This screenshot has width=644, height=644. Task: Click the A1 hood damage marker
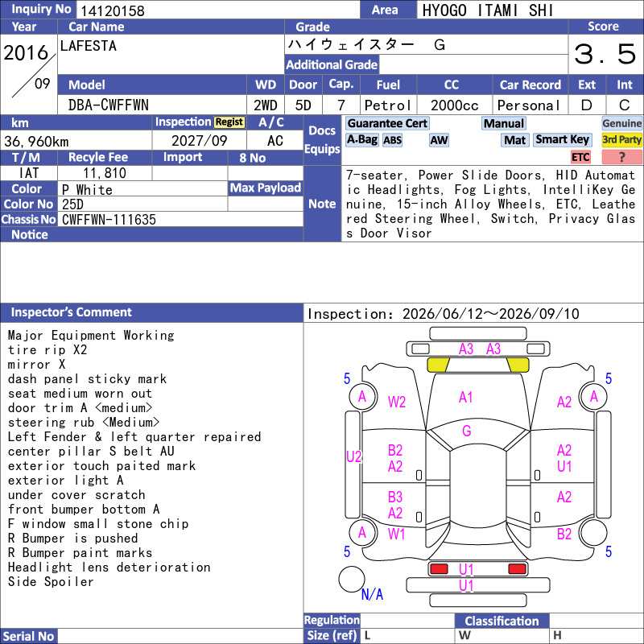(465, 397)
